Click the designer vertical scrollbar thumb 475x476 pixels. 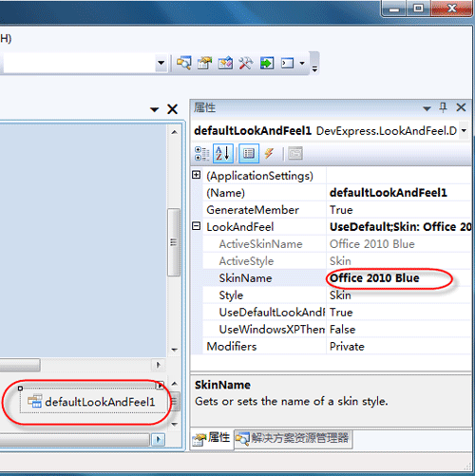[174, 242]
